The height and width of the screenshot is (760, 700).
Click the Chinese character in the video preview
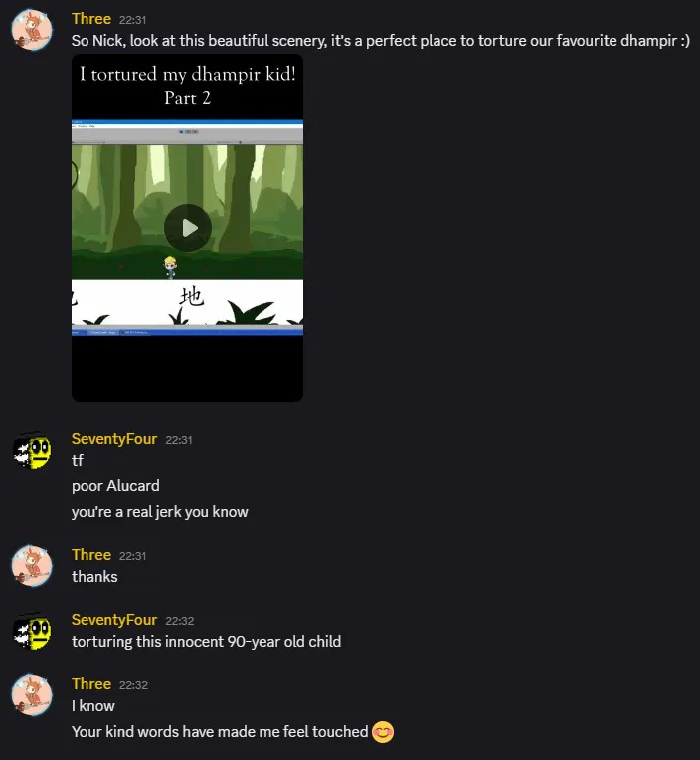[x=191, y=296]
